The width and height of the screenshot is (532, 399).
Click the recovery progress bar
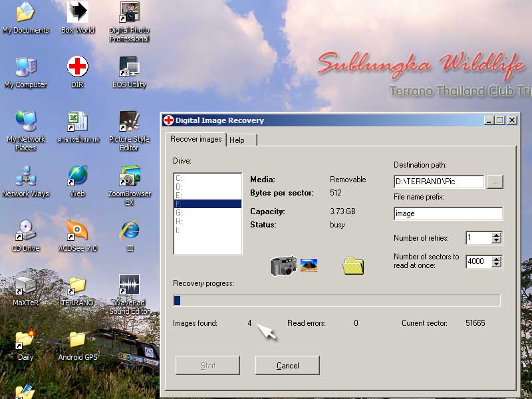pos(336,301)
